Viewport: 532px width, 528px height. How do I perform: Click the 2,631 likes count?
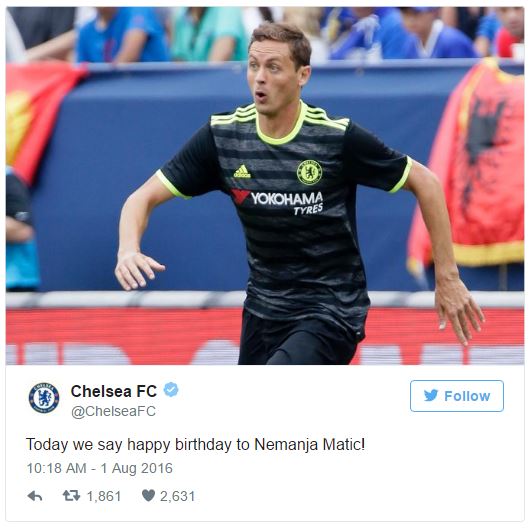[x=177, y=496]
